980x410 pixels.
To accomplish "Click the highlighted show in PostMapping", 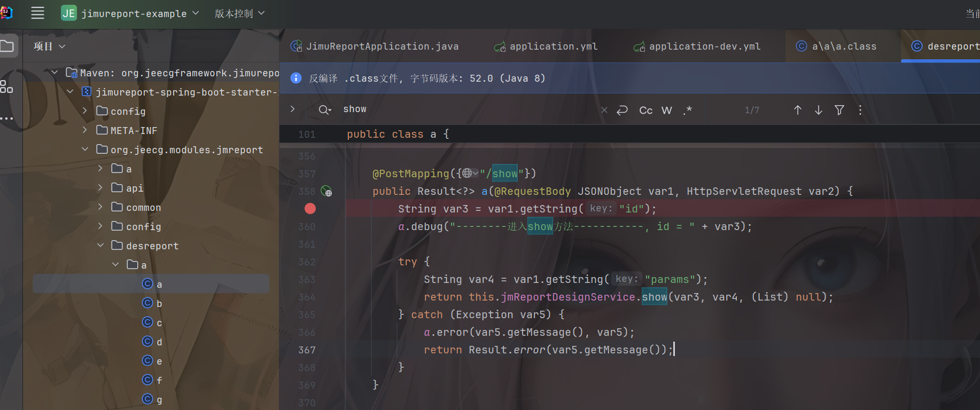I will pyautogui.click(x=505, y=174).
